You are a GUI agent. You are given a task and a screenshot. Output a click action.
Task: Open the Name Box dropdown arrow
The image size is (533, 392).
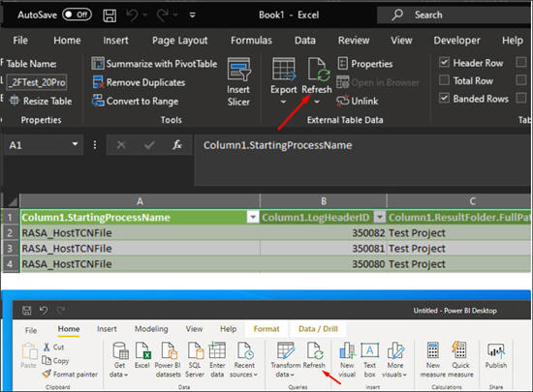(x=75, y=144)
